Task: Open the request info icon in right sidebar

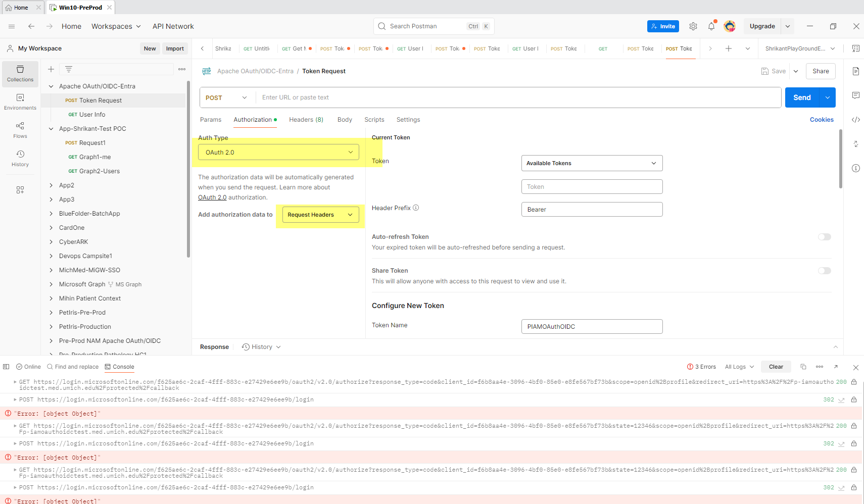Action: (856, 168)
